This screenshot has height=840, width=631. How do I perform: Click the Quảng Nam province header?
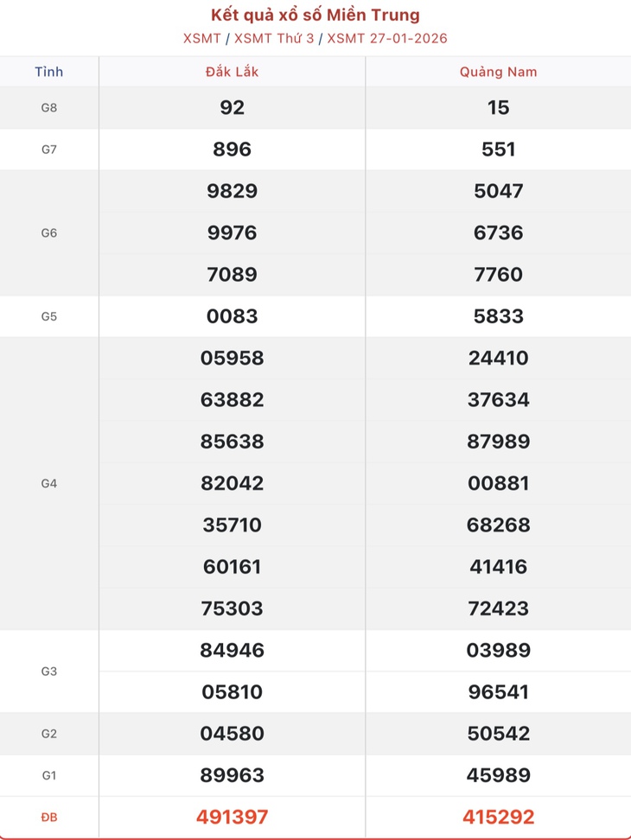click(498, 72)
